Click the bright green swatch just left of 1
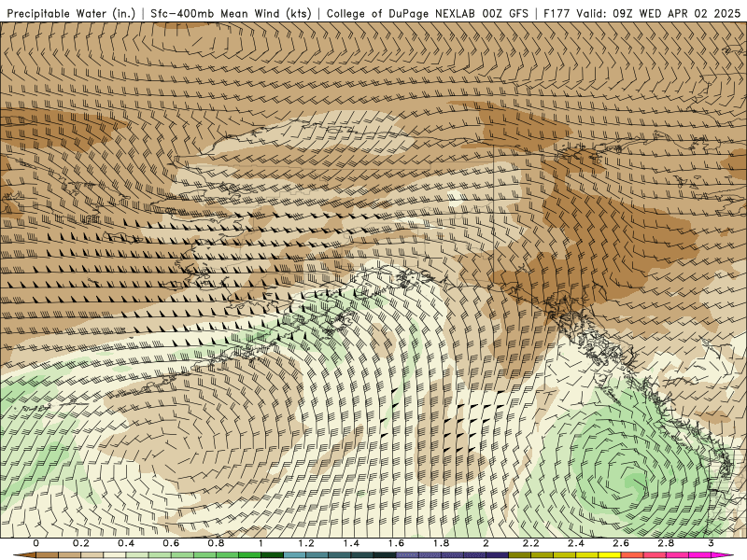 click(249, 554)
